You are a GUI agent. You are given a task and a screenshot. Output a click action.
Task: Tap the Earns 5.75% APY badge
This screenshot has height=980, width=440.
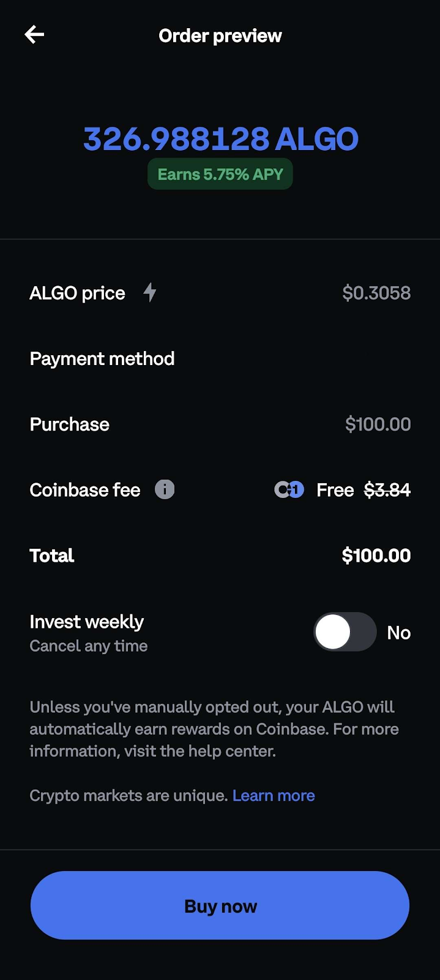pos(220,175)
